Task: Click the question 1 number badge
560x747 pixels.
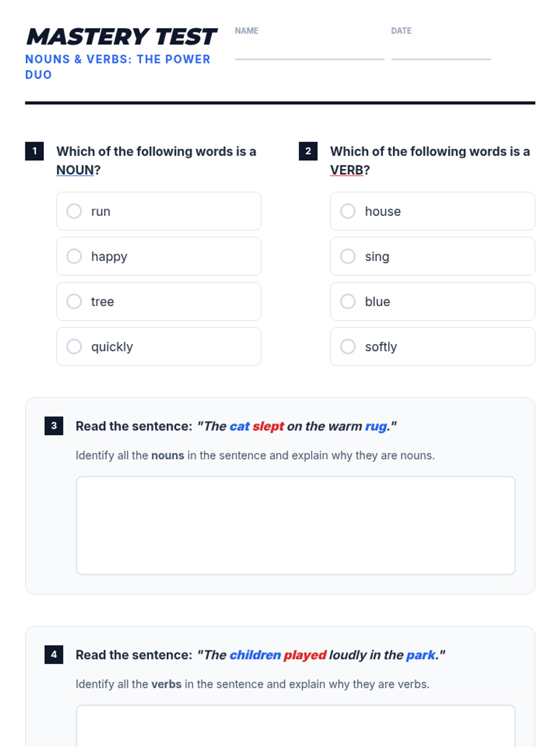Action: coord(35,151)
